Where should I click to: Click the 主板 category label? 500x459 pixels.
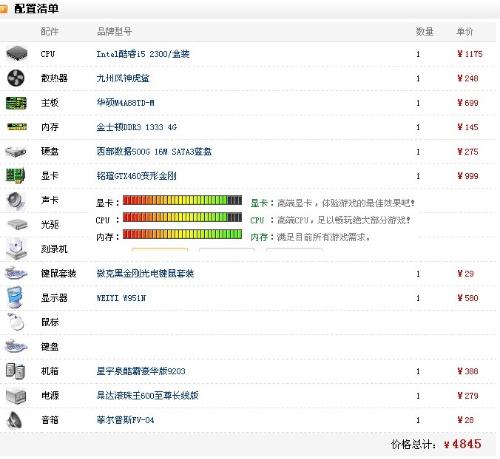click(50, 103)
